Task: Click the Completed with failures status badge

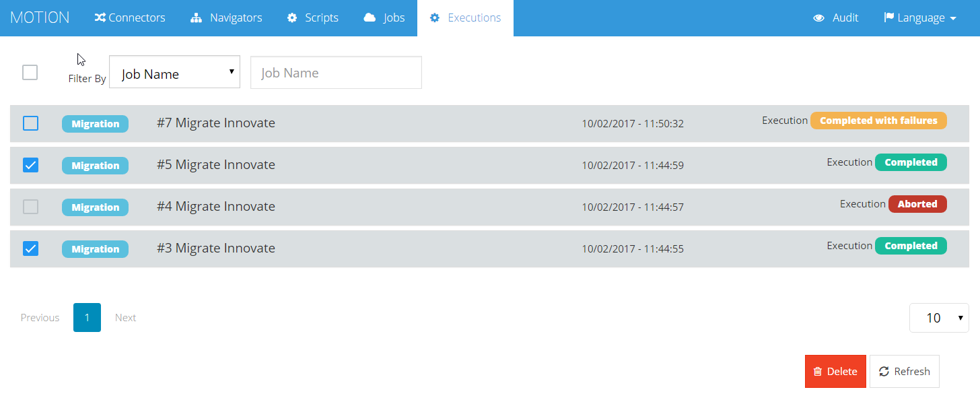Action: pyautogui.click(x=878, y=121)
